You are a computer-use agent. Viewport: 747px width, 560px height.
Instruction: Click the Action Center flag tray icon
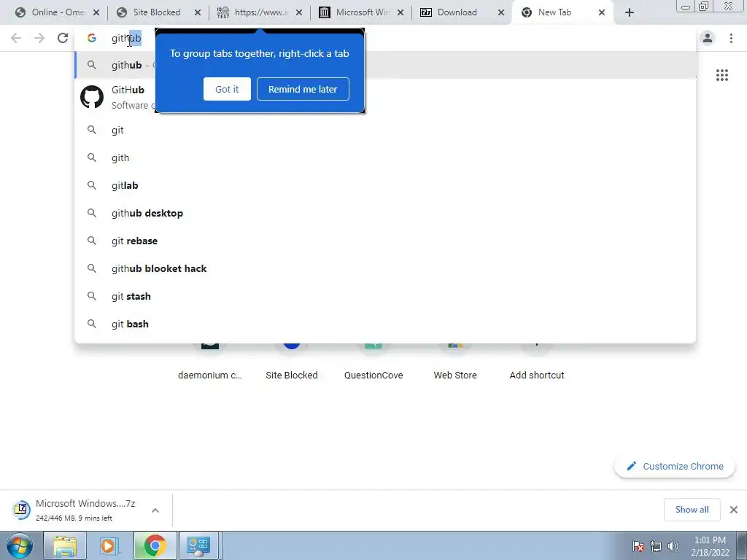(638, 546)
